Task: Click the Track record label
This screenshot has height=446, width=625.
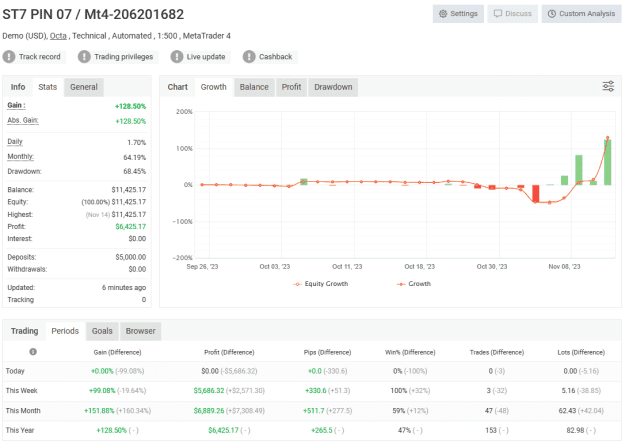Action: tap(39, 57)
